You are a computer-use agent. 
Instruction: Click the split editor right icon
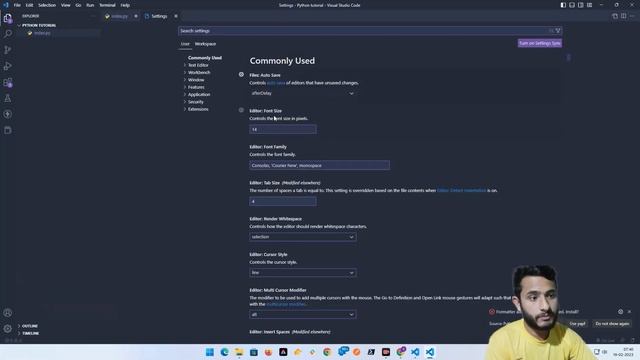click(624, 16)
